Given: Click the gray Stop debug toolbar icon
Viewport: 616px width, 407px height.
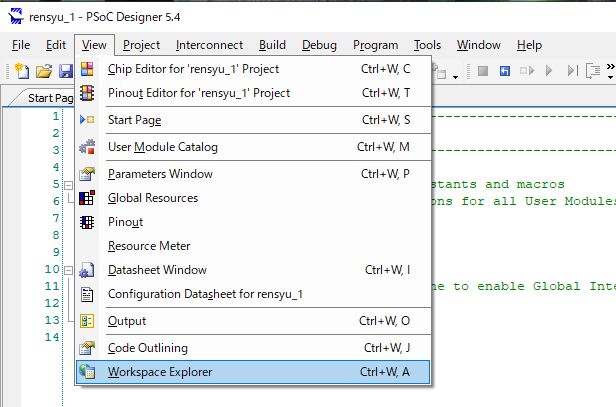Looking at the screenshot, I should click(x=483, y=71).
